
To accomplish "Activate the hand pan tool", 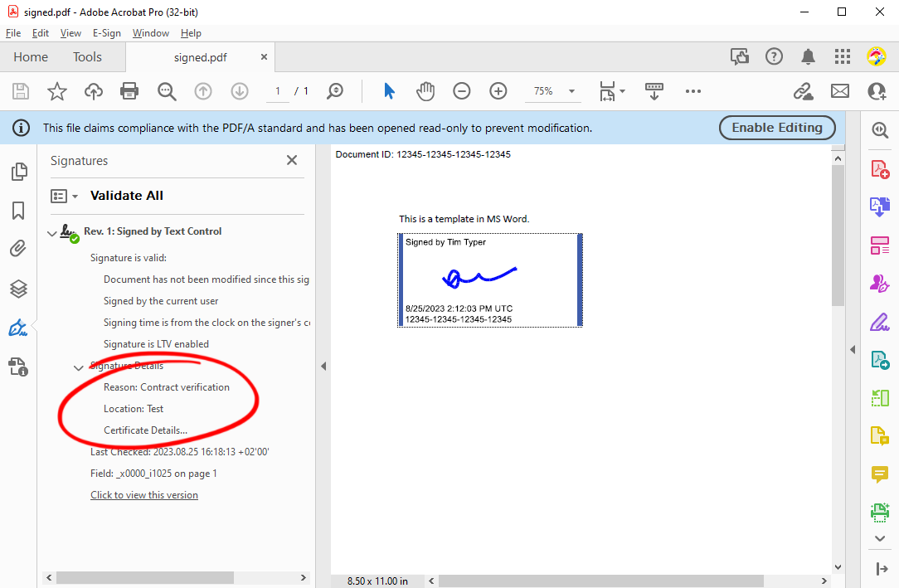I will coord(425,91).
